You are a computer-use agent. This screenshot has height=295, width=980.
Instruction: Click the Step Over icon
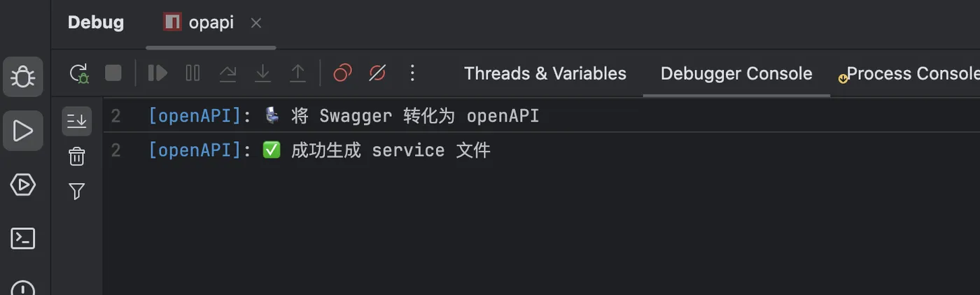tap(227, 73)
